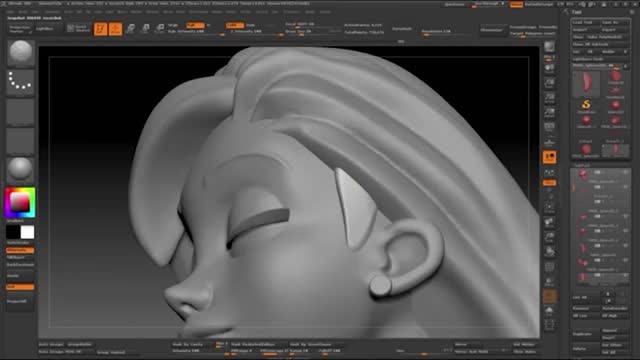The height and width of the screenshot is (360, 640).
Task: Click the Actual size icon
Action: pyautogui.click(x=549, y=98)
